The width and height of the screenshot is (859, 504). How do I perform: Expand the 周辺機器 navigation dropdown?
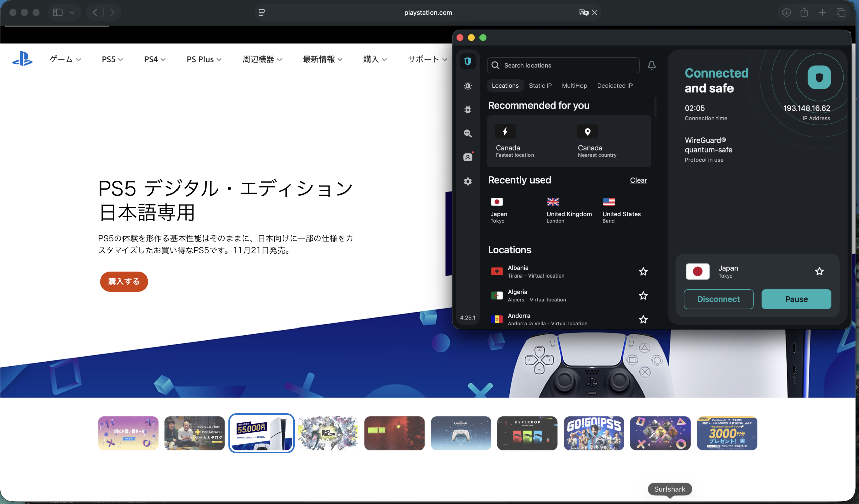(262, 59)
